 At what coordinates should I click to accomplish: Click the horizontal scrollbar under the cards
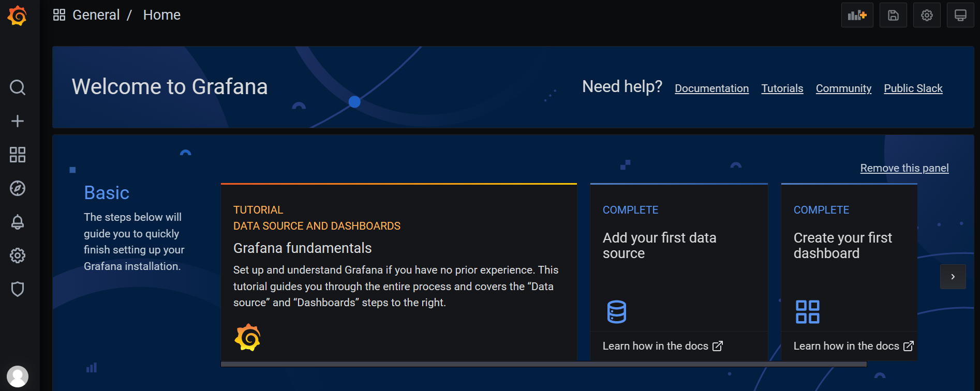point(544,364)
